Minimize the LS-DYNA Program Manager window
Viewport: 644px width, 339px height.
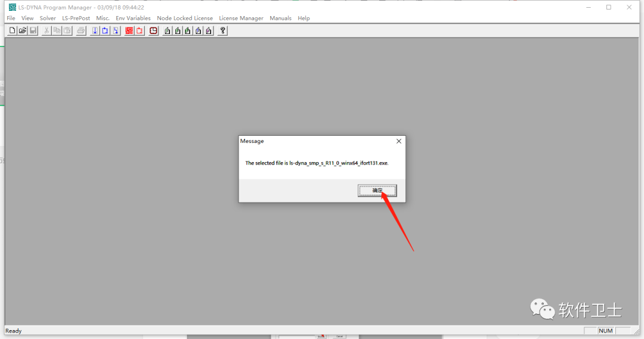pos(589,7)
